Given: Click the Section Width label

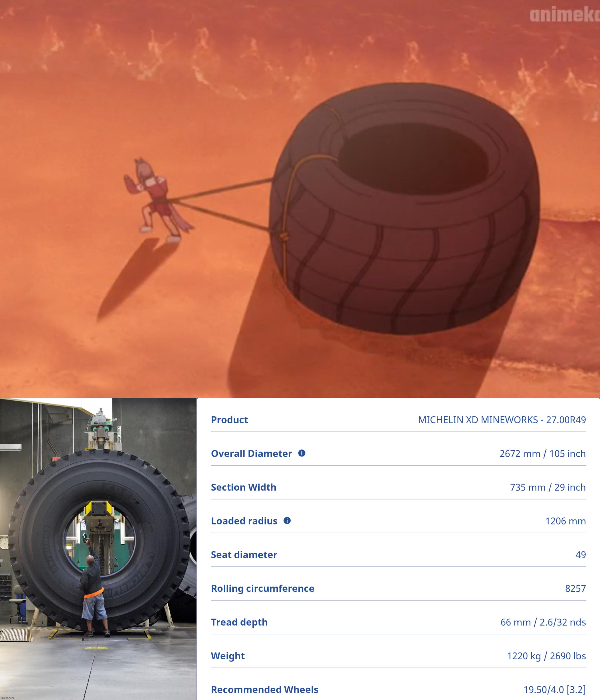Looking at the screenshot, I should [243, 487].
